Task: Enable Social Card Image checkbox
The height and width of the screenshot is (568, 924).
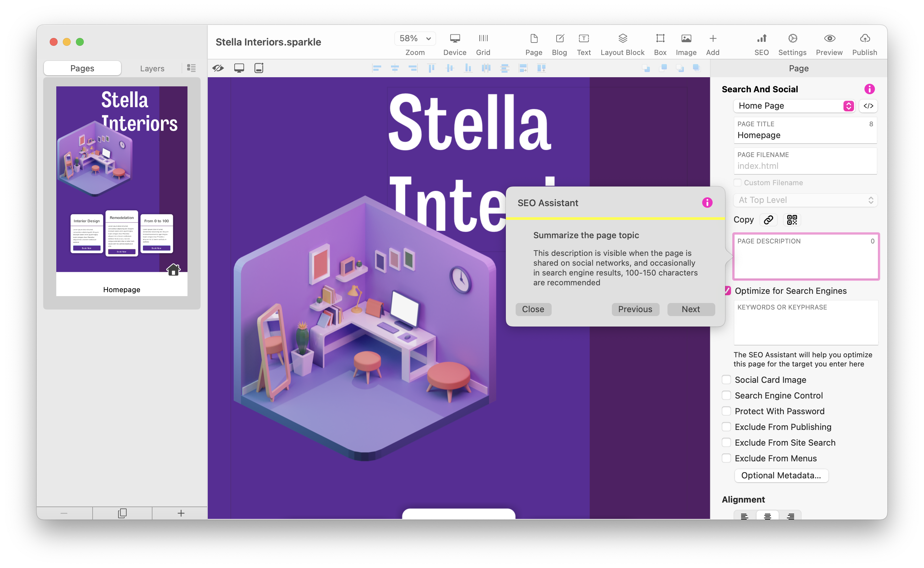Action: pyautogui.click(x=726, y=380)
